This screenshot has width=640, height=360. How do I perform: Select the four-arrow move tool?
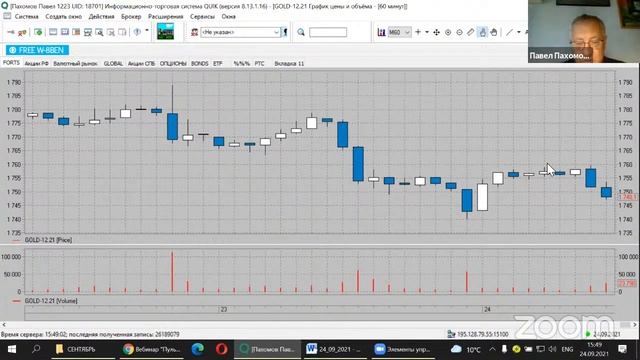point(436,32)
